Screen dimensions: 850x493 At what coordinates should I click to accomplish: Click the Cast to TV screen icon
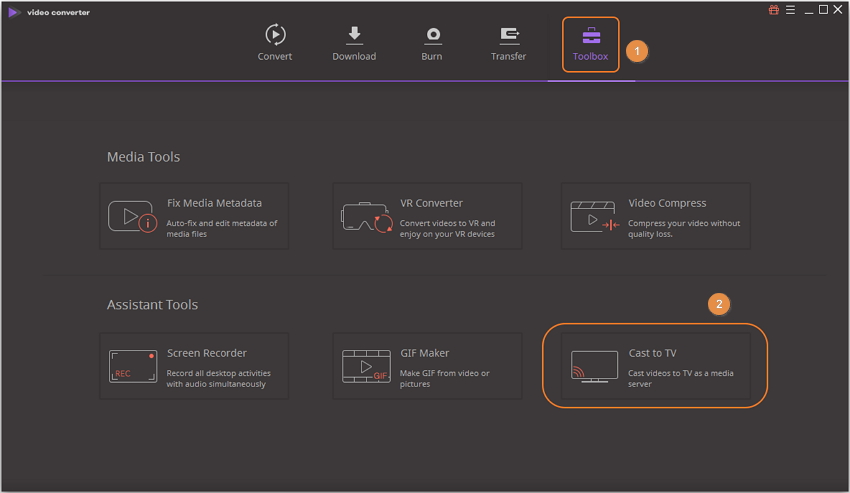pyautogui.click(x=594, y=366)
